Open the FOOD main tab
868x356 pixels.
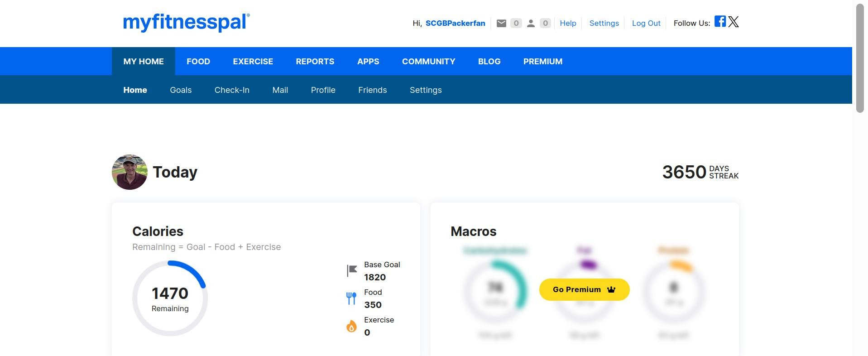pyautogui.click(x=198, y=61)
